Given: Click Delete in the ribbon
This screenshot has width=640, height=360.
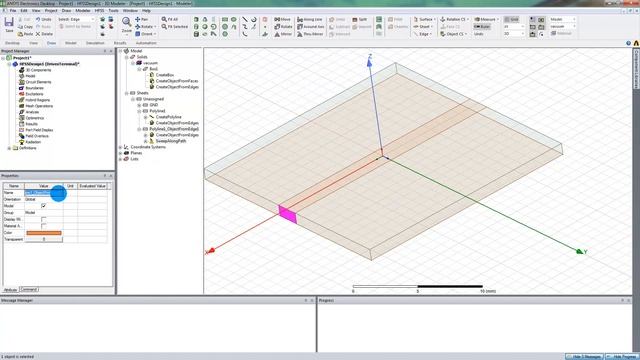Looking at the screenshot, I should [44, 34].
